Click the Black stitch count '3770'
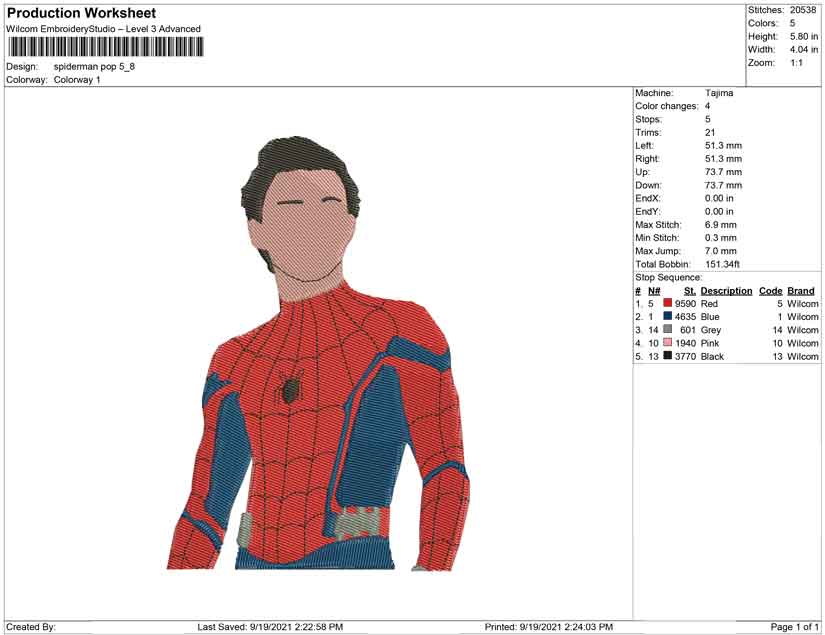 coord(685,356)
